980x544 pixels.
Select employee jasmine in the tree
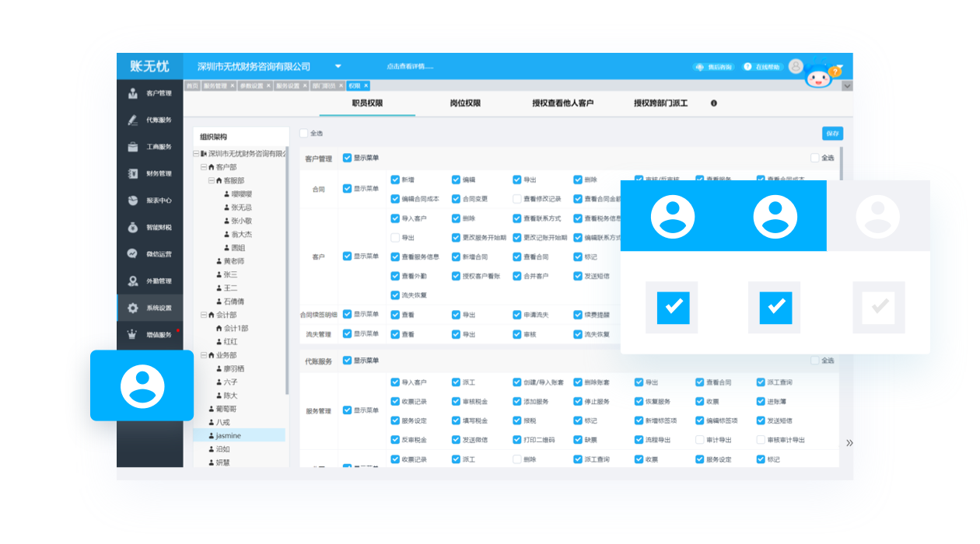(239, 435)
